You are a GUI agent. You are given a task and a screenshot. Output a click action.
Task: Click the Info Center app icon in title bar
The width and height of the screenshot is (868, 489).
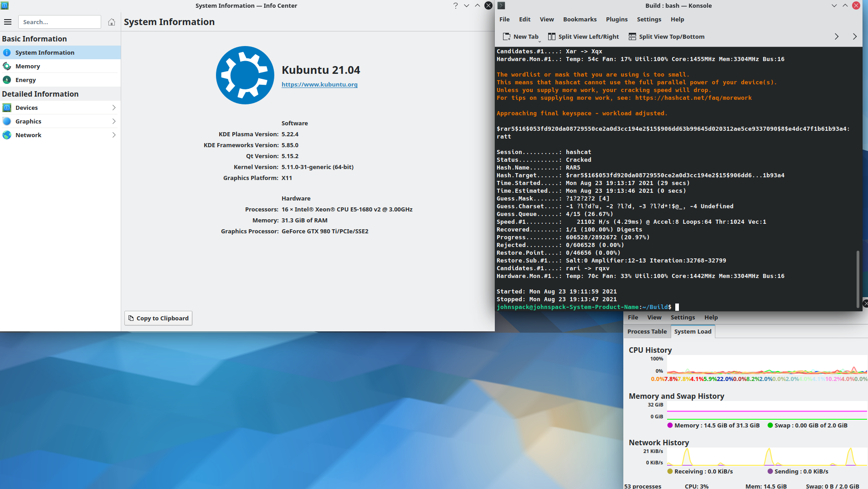(x=5, y=5)
